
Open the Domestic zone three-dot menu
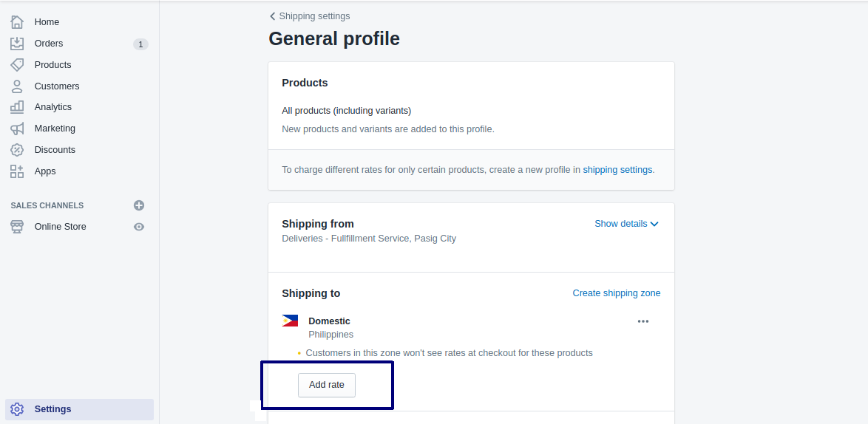click(x=642, y=321)
